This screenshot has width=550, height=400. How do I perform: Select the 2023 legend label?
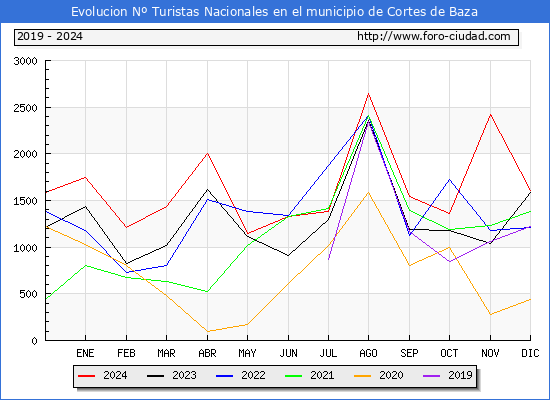[x=184, y=375]
